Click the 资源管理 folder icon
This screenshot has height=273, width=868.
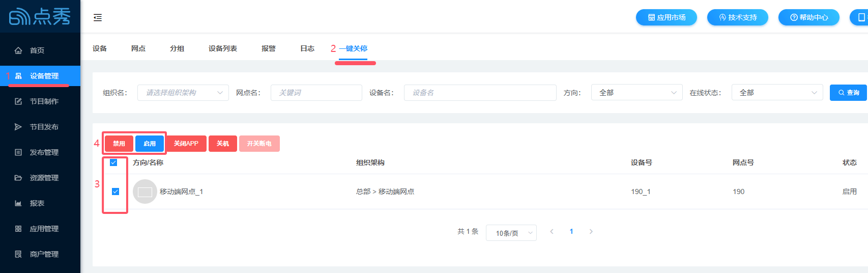(18, 178)
